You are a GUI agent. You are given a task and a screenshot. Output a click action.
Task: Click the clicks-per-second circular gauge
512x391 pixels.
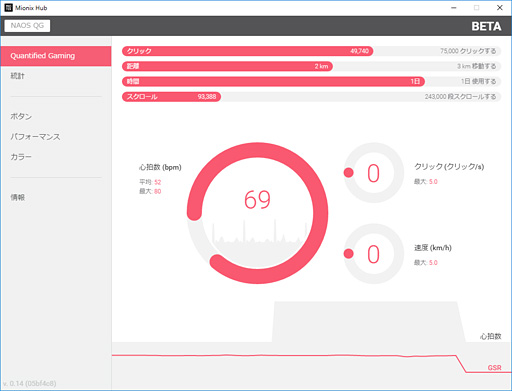click(374, 173)
